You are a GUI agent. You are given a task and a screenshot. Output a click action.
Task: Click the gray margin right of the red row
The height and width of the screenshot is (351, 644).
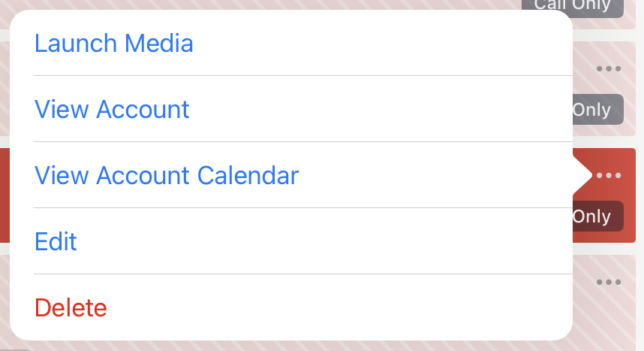[640, 195]
